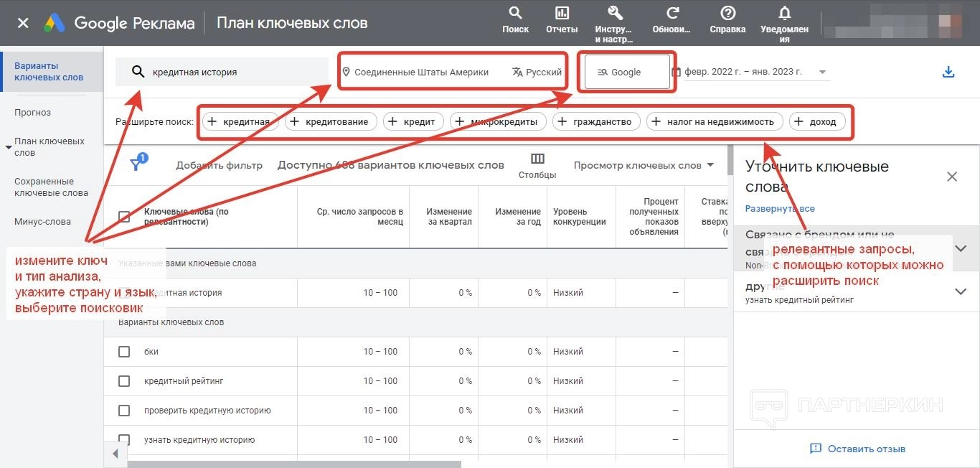
Task: Check the box for узнать кредитную историю
Action: tap(124, 440)
